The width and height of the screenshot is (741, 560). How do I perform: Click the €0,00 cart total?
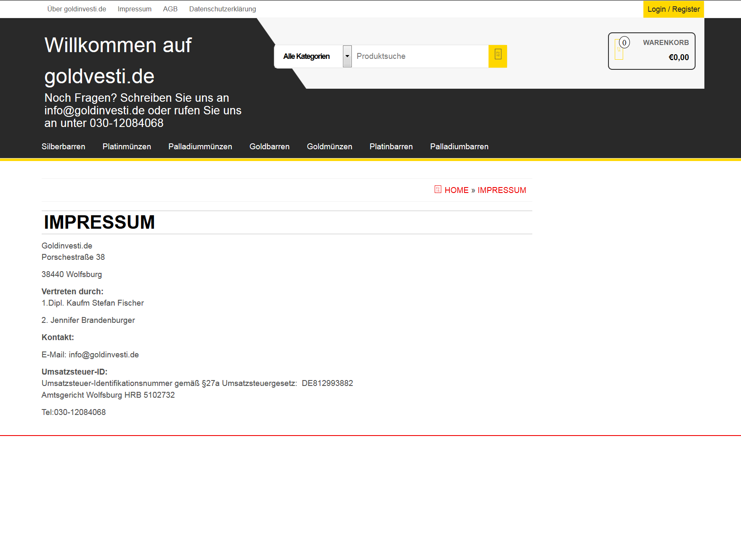(679, 58)
